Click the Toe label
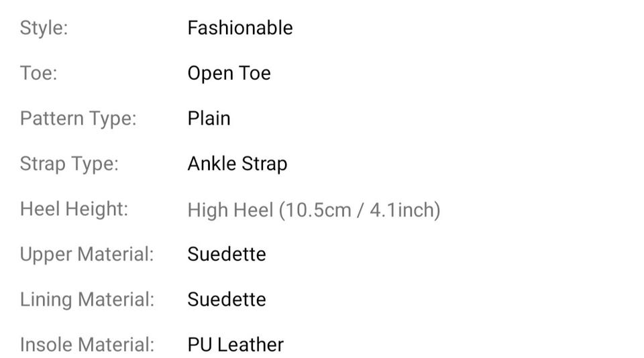This screenshot has height=358, width=644. [x=38, y=73]
